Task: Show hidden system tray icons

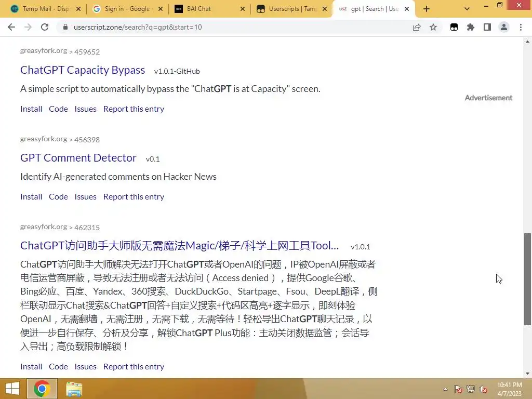Action: [445, 389]
